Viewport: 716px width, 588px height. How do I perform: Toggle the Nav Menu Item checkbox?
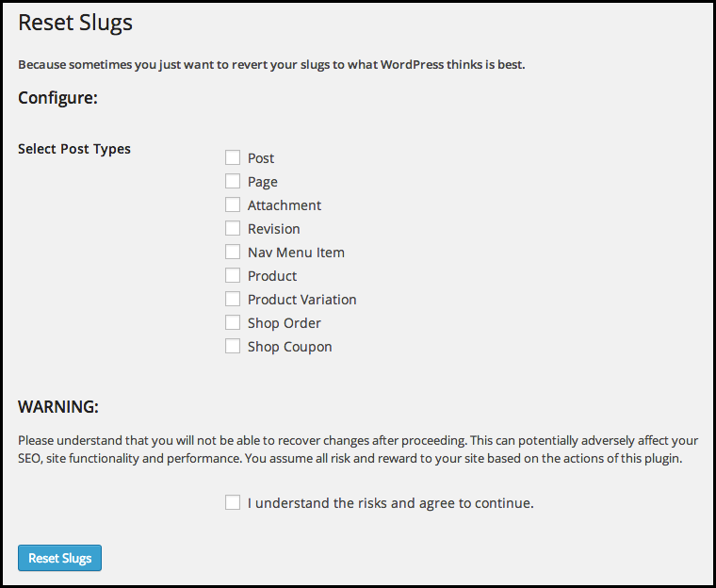coord(233,252)
